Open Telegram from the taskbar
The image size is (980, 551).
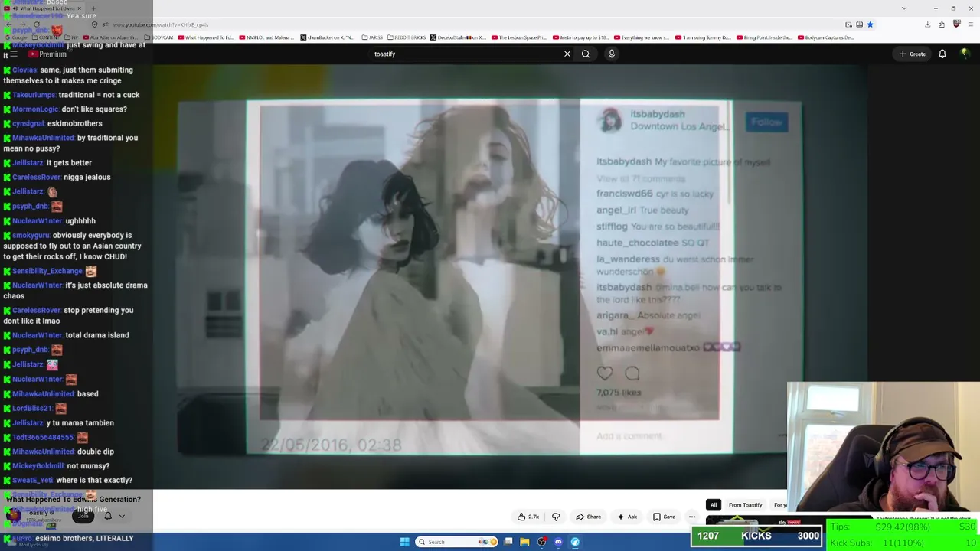[575, 542]
